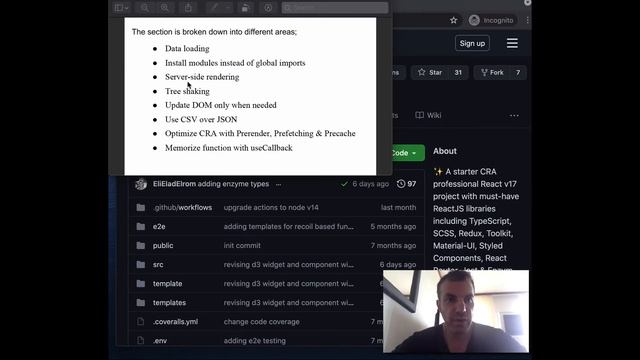640x360 pixels.
Task: Open the Preview sidebar view menu
Action: (x=122, y=8)
